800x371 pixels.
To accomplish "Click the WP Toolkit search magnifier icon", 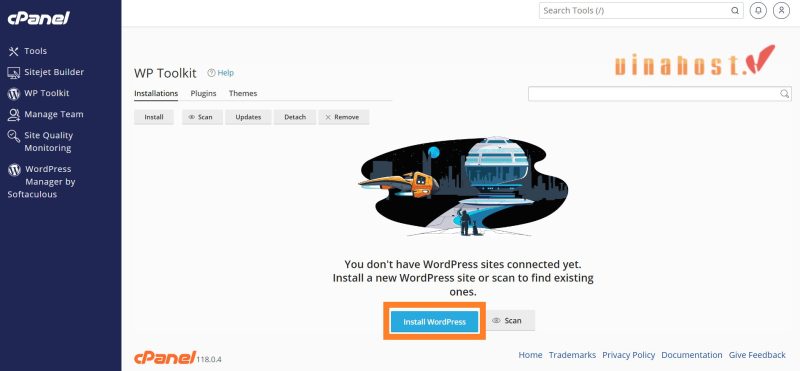I will [784, 93].
